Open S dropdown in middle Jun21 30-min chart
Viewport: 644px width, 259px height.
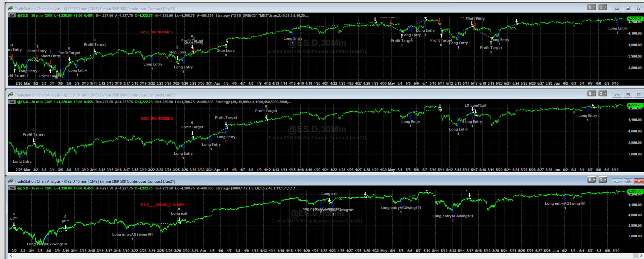pyautogui.click(x=591, y=94)
